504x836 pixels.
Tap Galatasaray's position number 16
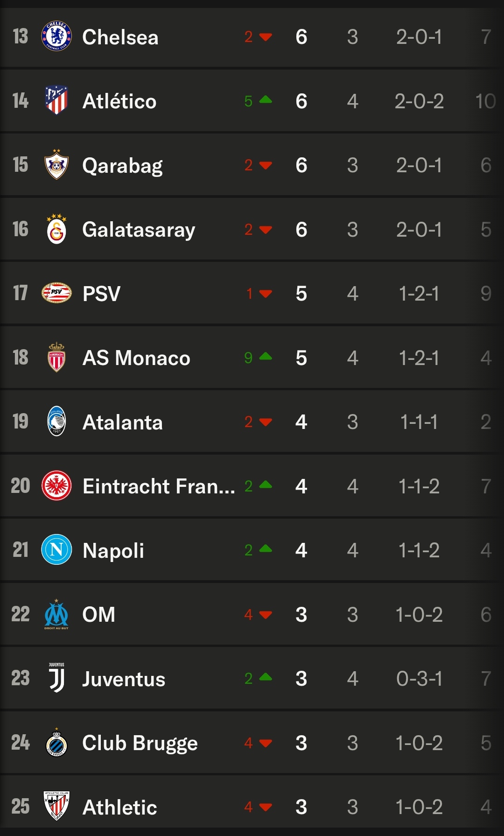click(21, 229)
